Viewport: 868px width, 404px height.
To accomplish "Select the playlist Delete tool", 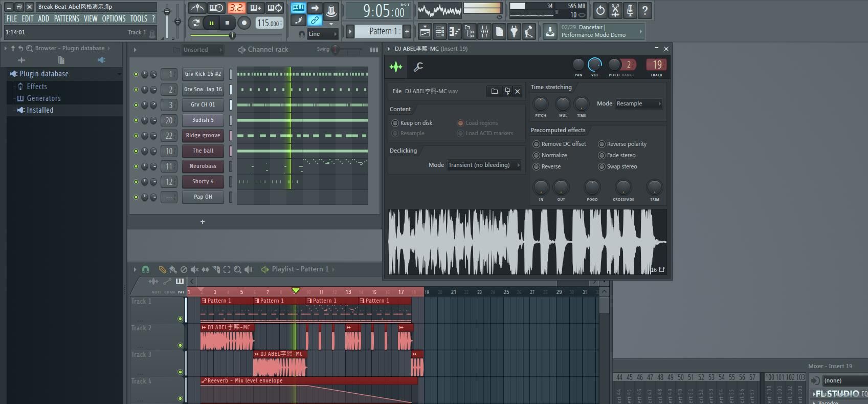I will pyautogui.click(x=184, y=269).
